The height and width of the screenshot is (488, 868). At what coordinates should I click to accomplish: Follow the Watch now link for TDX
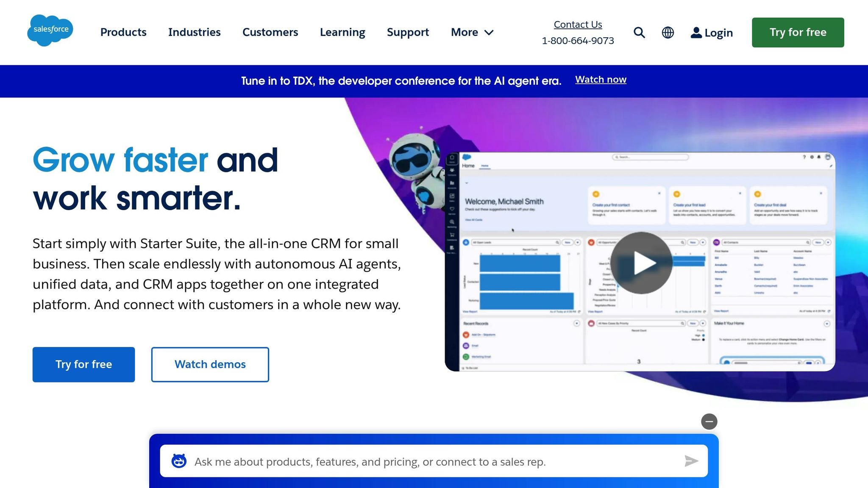(x=601, y=80)
